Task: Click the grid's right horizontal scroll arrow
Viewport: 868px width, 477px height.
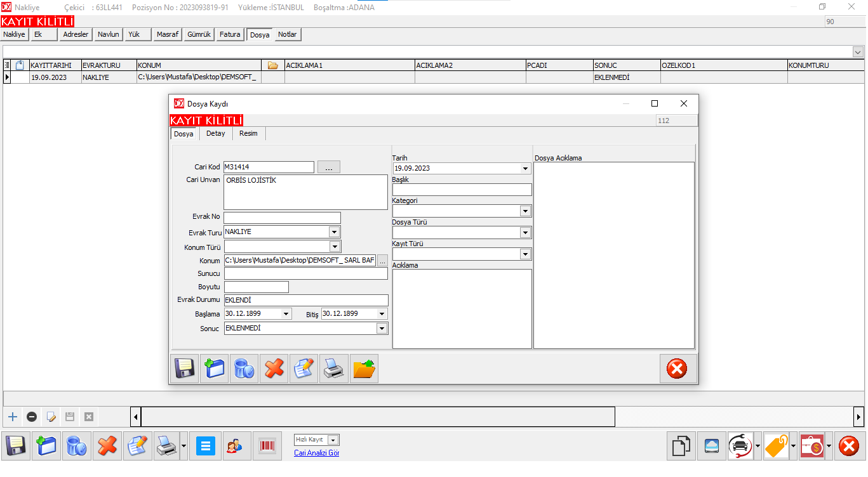Action: (x=858, y=417)
